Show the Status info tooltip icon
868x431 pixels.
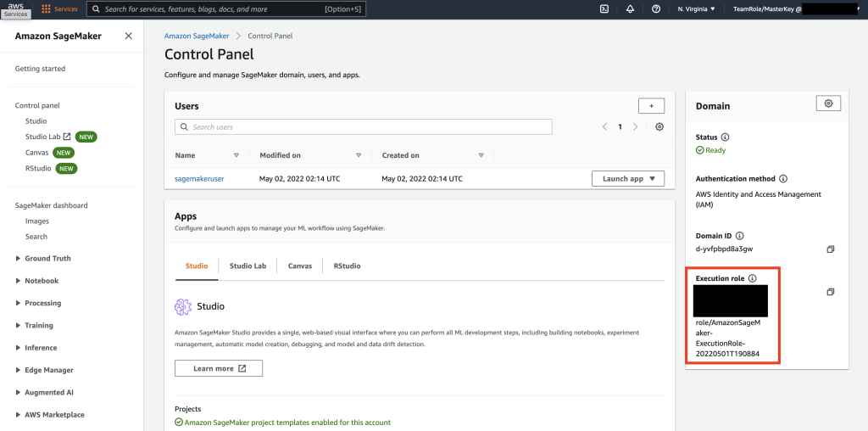click(x=726, y=137)
